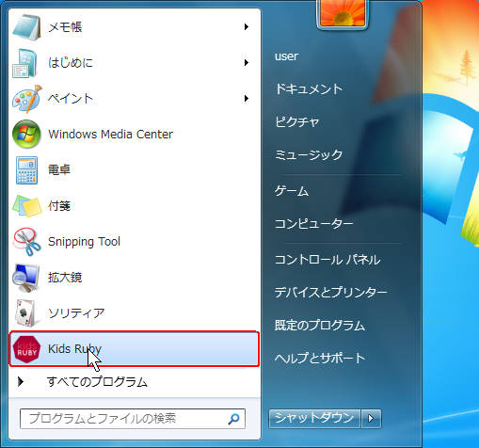Open ドキュメント folder link
This screenshot has width=479, height=448.
309,89
